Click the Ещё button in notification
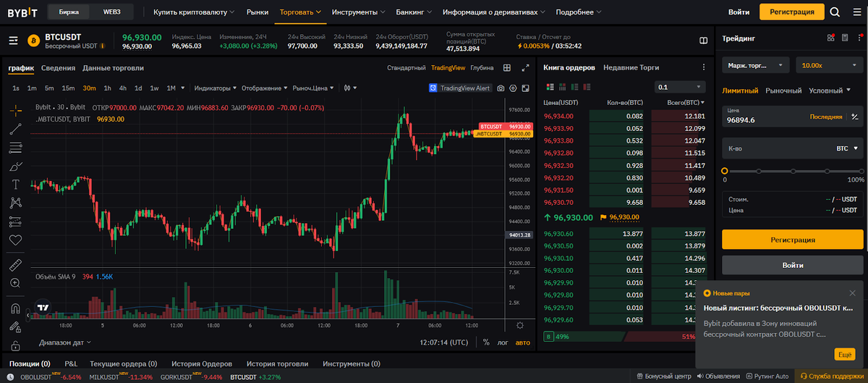The image size is (868, 383). pos(845,354)
